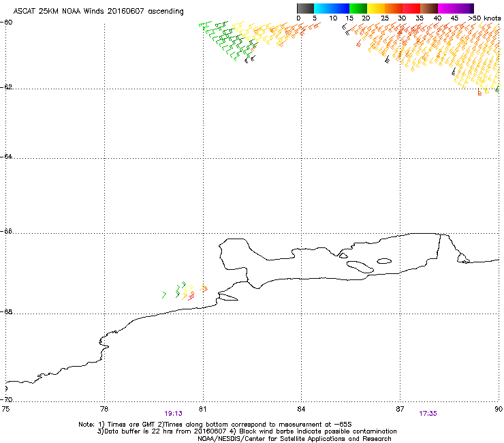
Task: Click the cyan-blue 5-15 knots legend segment
Action: pos(332,8)
